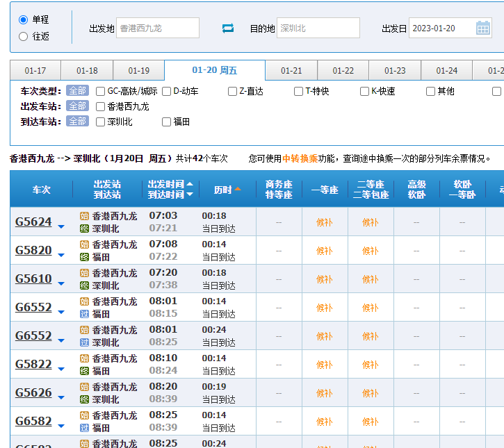Switch to the 01-21 date tab

(x=291, y=71)
